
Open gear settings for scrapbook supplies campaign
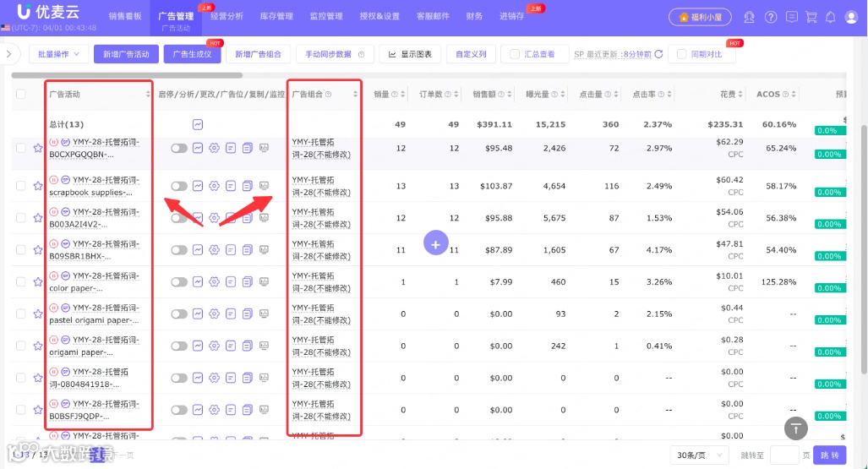coord(214,186)
